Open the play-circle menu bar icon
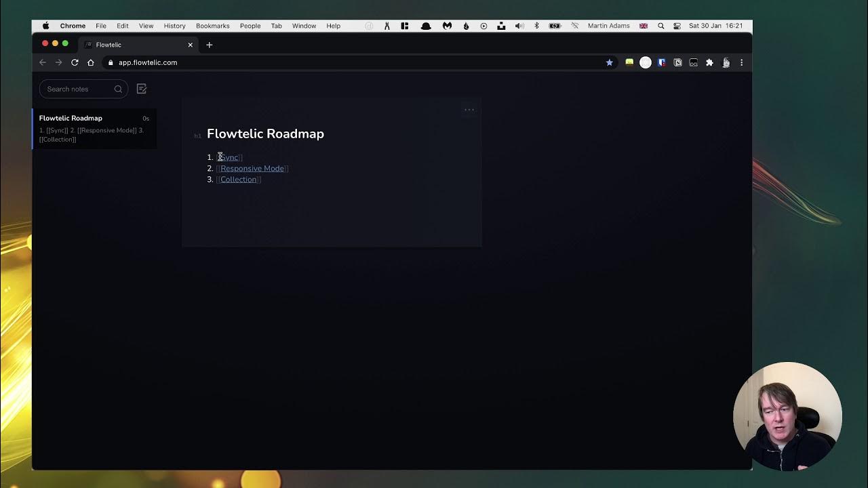Viewport: 868px width, 488px height. coord(484,26)
